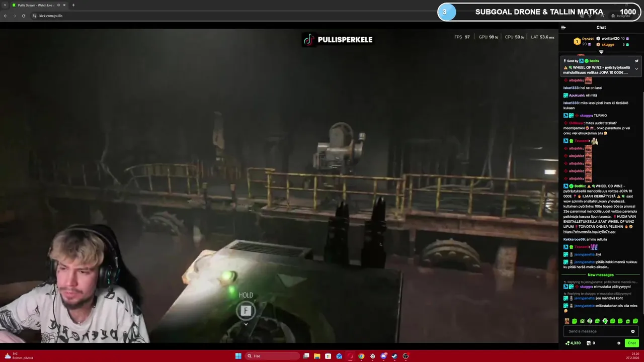This screenshot has height=362, width=644.
Task: Open File Explorer from the taskbar
Action: point(317,356)
